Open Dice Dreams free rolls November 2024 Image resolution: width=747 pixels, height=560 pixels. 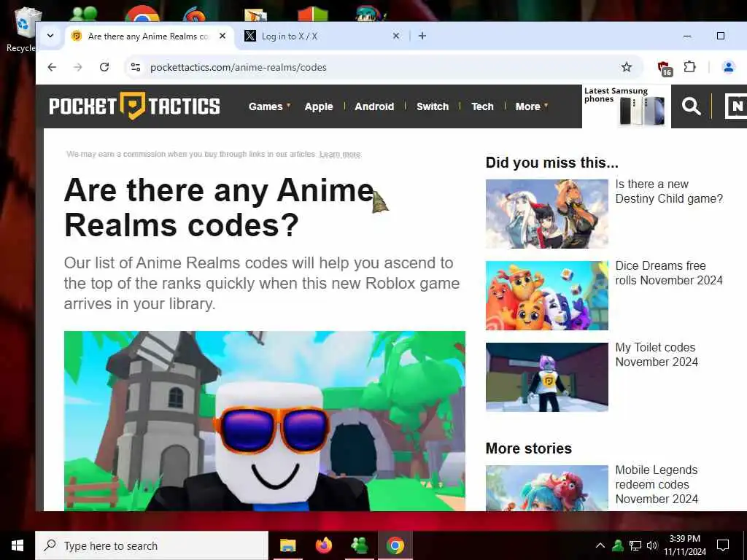coord(669,273)
